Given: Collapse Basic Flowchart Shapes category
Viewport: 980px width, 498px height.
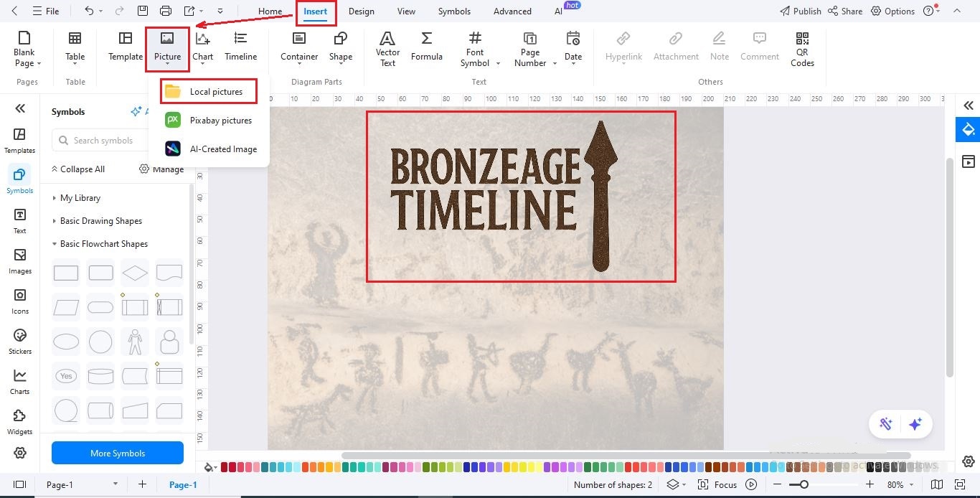Looking at the screenshot, I should point(103,243).
